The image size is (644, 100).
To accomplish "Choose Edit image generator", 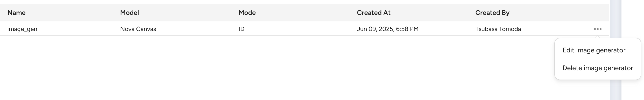I will pos(594,50).
